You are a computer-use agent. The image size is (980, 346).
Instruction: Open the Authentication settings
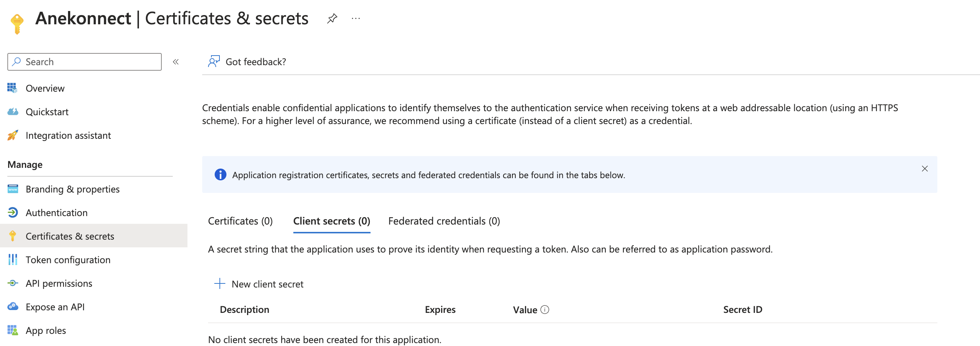[x=57, y=213]
